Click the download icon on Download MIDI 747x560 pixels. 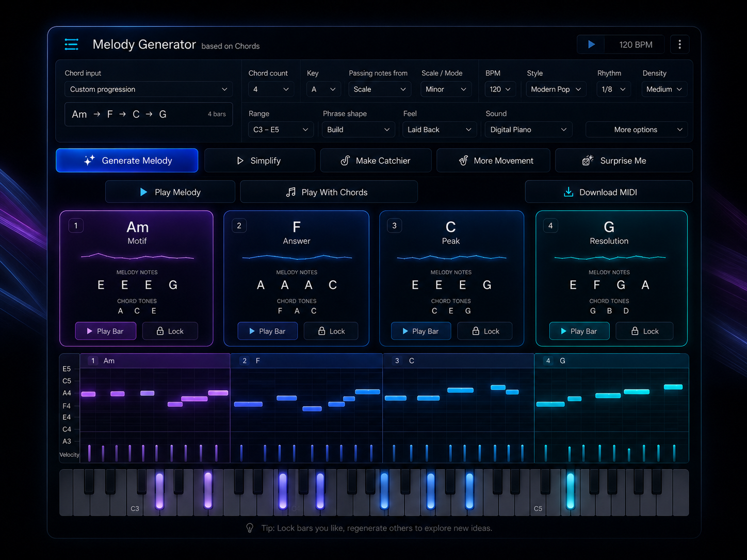tap(568, 192)
